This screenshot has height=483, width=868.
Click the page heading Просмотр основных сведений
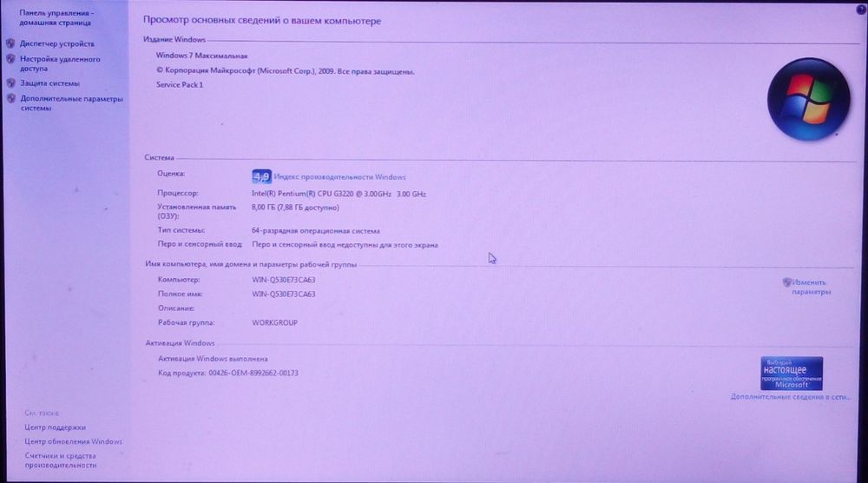(x=262, y=21)
